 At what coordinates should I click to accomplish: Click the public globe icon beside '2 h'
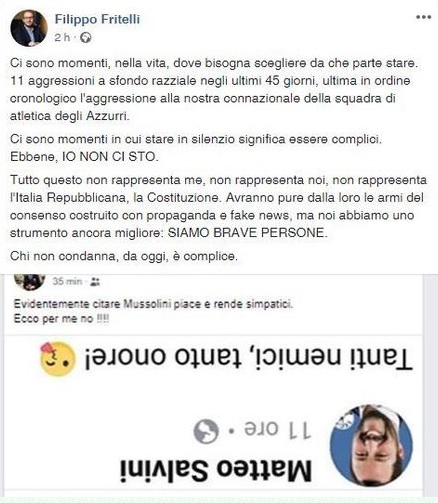click(86, 37)
